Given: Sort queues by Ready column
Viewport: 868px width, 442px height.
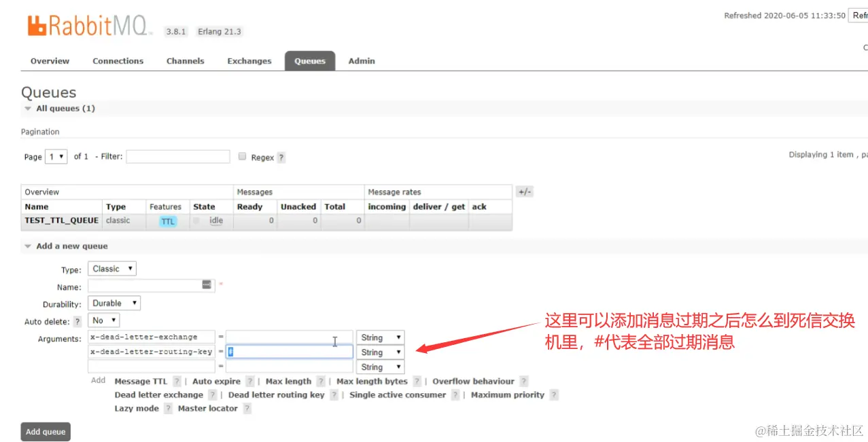Looking at the screenshot, I should pos(249,207).
